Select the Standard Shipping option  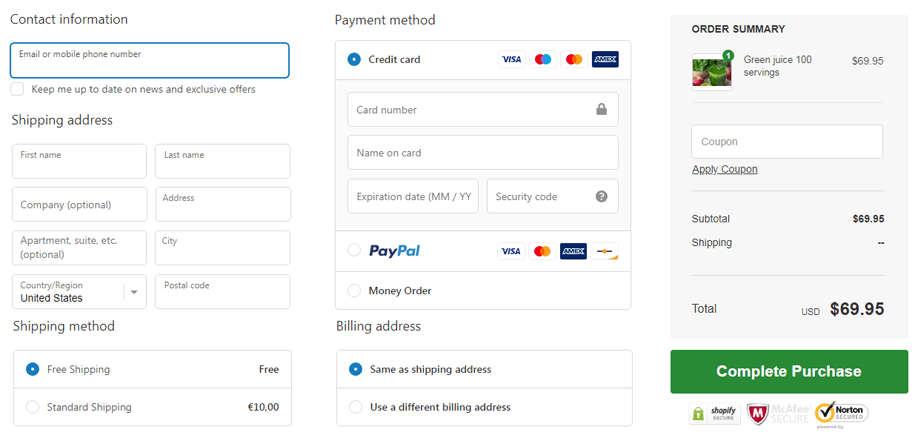point(33,407)
